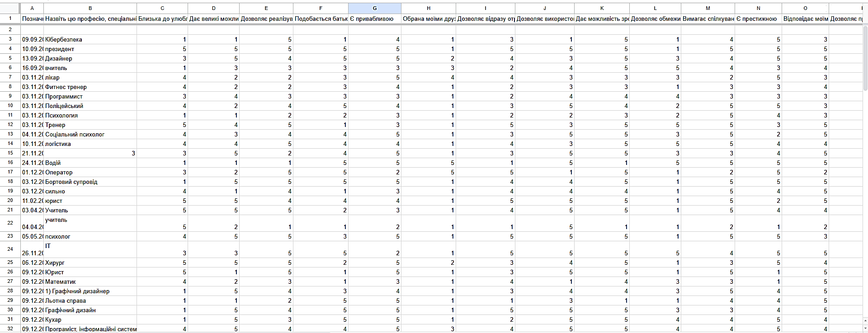The width and height of the screenshot is (868, 333).
Task: Select column M header
Action: tap(708, 8)
